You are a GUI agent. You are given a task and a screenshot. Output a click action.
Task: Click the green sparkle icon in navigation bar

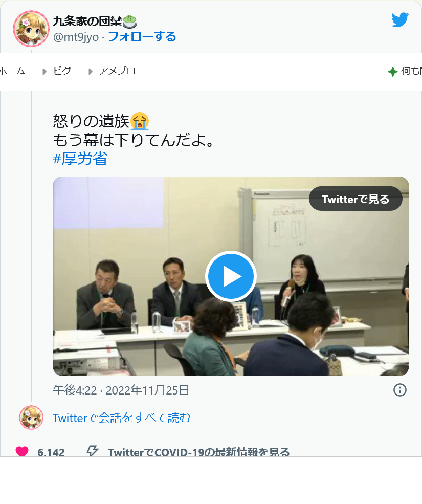[x=392, y=71]
